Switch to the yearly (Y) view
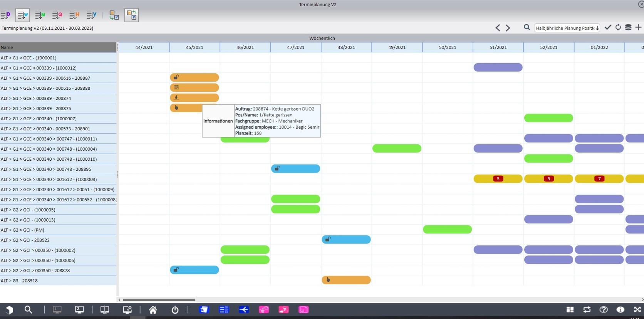This screenshot has height=319, width=644. coord(92,15)
